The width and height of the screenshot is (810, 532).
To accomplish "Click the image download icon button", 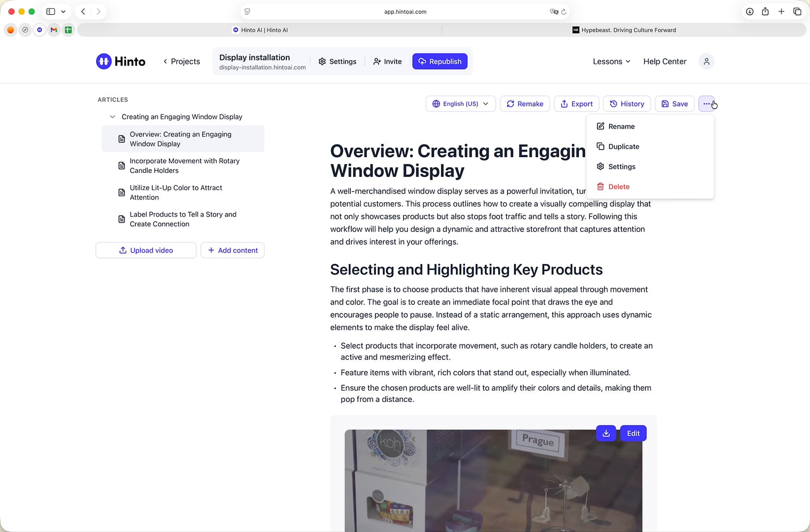I will tap(606, 433).
